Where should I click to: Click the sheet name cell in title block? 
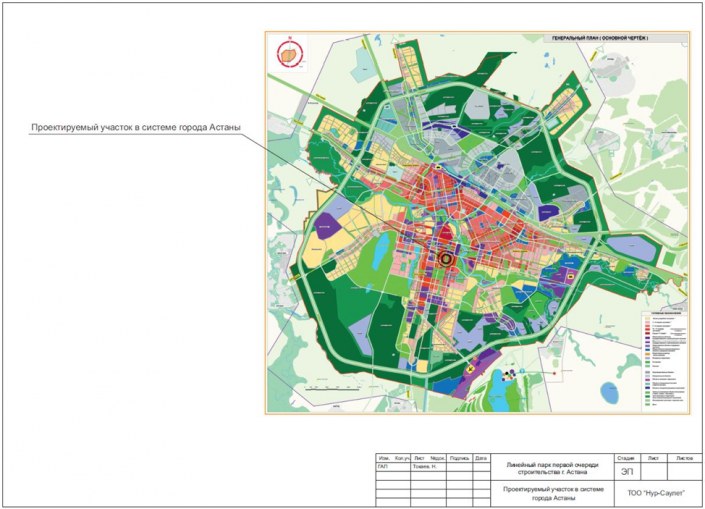(x=551, y=493)
